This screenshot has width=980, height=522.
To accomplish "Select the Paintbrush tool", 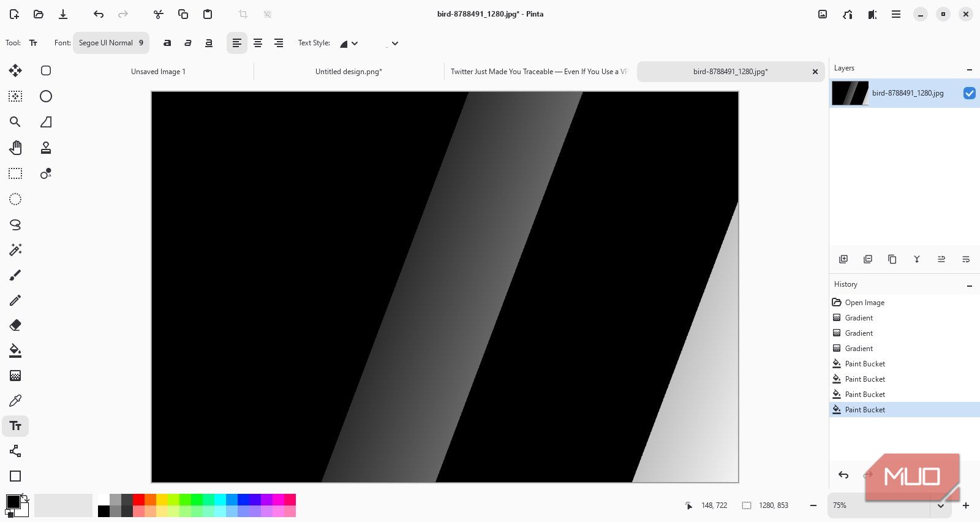I will pyautogui.click(x=15, y=275).
